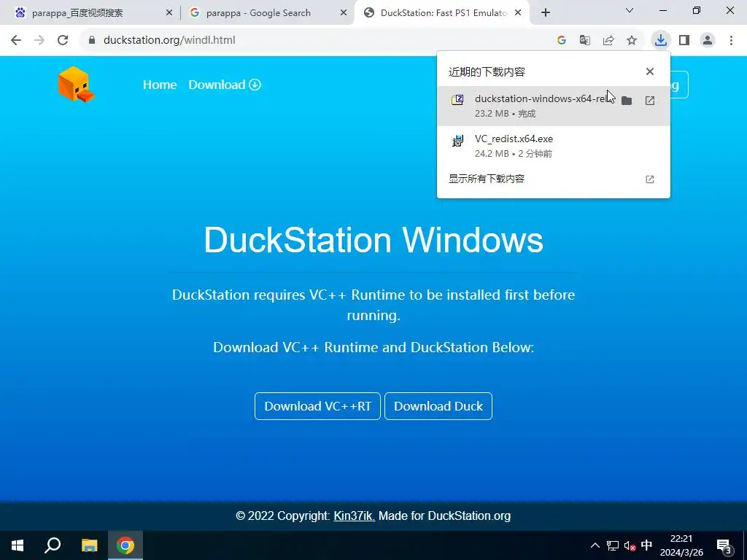Close the parappa Google Search tab
747x560 pixels.
point(344,13)
